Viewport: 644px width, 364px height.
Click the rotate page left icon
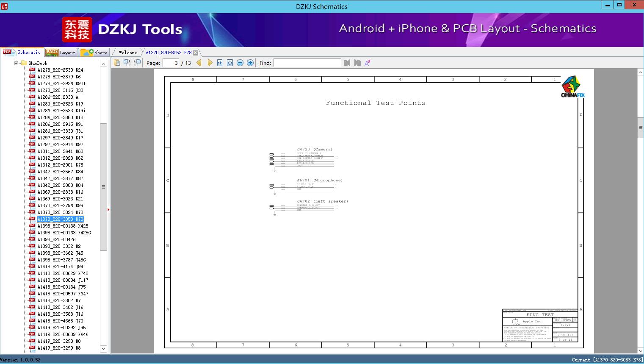click(127, 63)
